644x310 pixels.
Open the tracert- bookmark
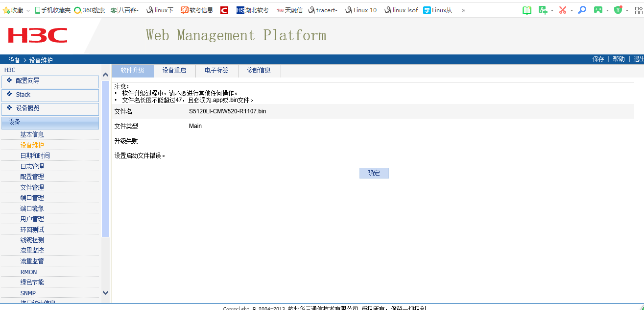pos(323,10)
